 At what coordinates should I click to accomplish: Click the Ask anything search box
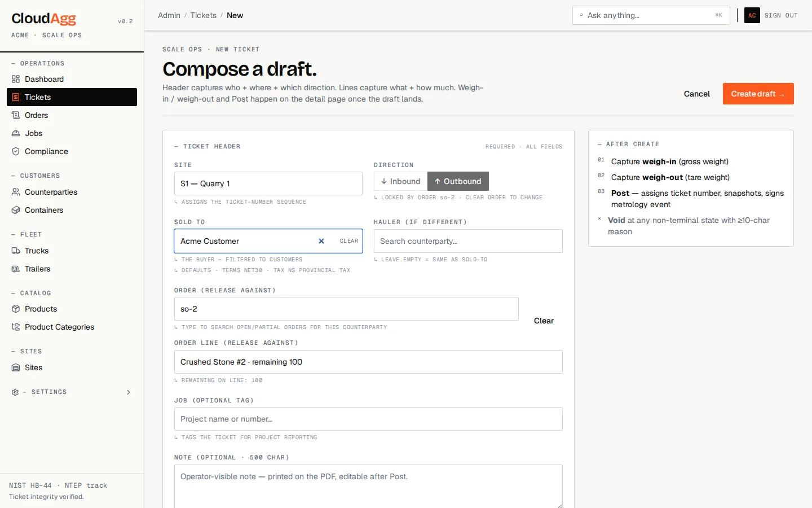coord(651,15)
